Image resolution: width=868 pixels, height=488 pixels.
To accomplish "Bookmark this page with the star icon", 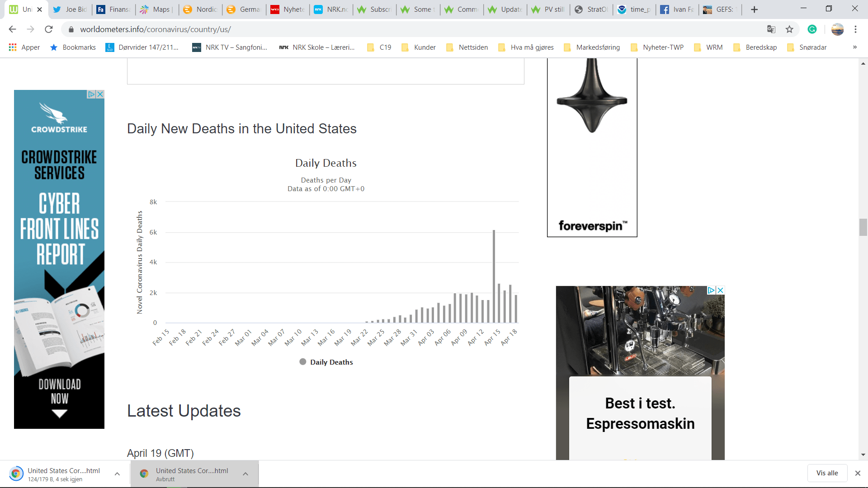I will coord(789,29).
